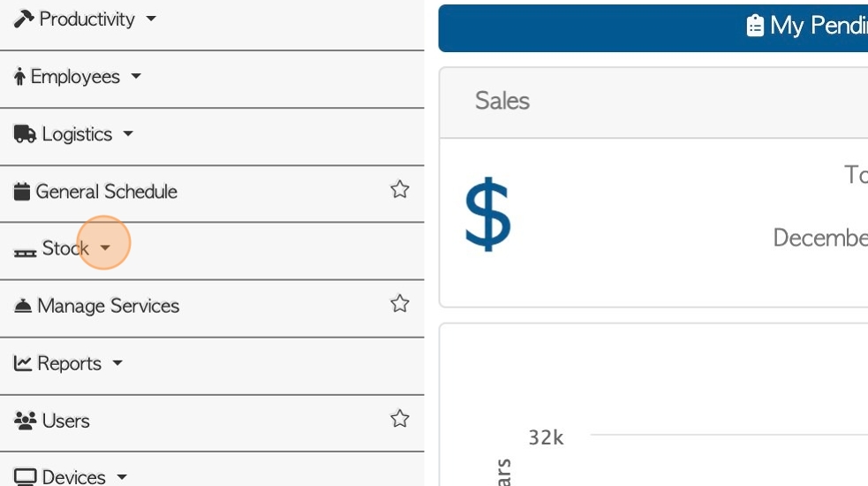Favorite General Schedule with star
Screen dimensions: 868x486
click(x=400, y=189)
